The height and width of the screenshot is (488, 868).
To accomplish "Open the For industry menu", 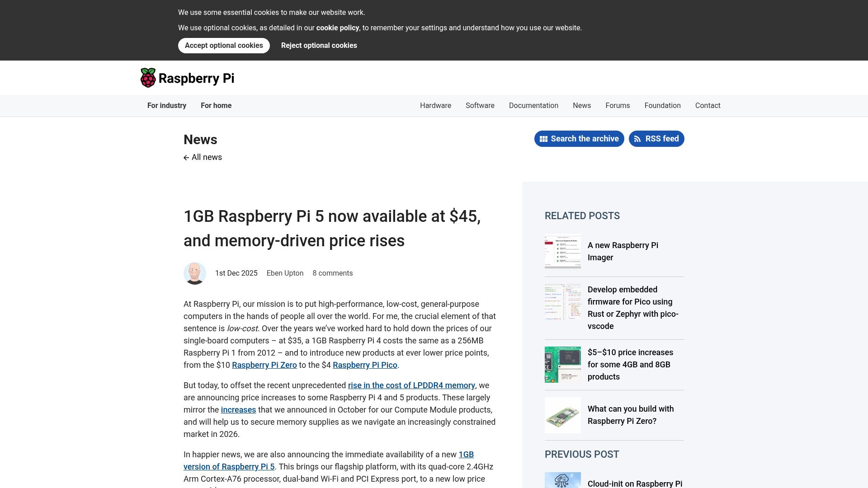I will click(x=167, y=106).
